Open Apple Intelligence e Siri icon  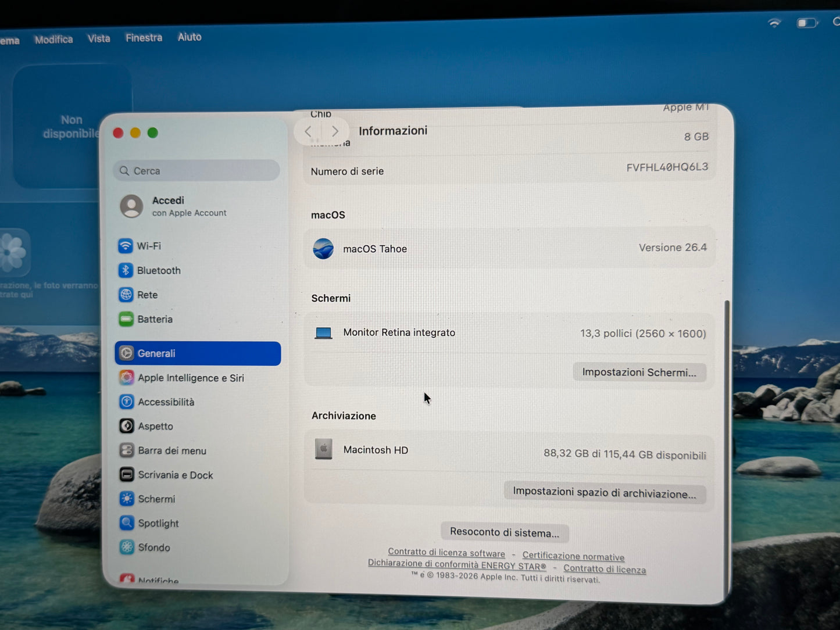[x=127, y=378]
